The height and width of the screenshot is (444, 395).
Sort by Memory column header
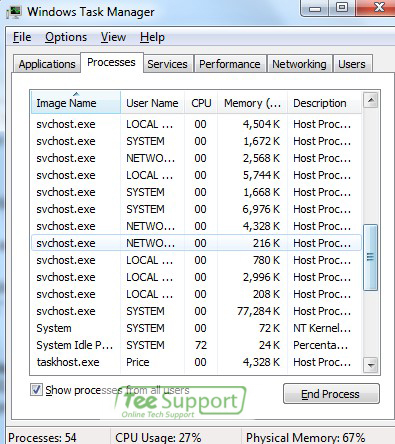252,103
